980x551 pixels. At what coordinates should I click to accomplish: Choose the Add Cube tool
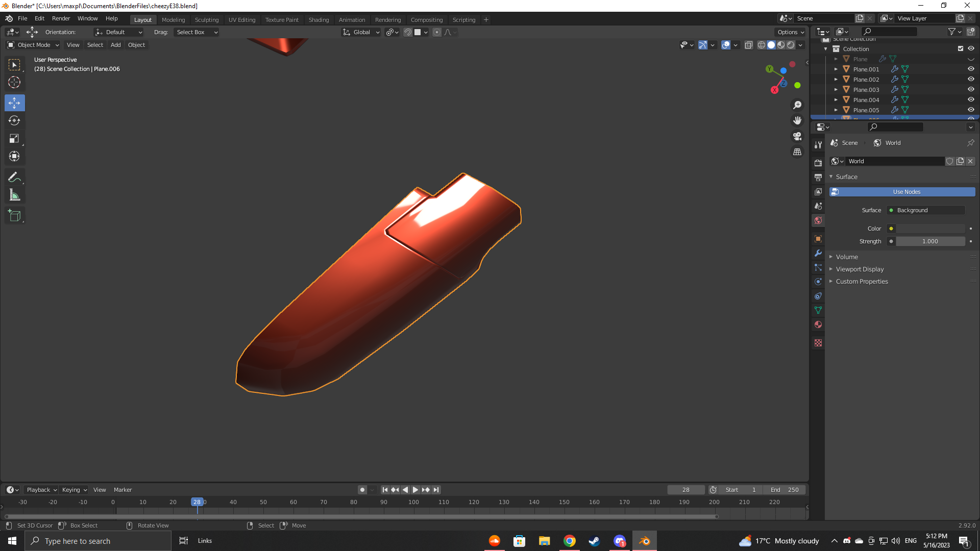14,216
